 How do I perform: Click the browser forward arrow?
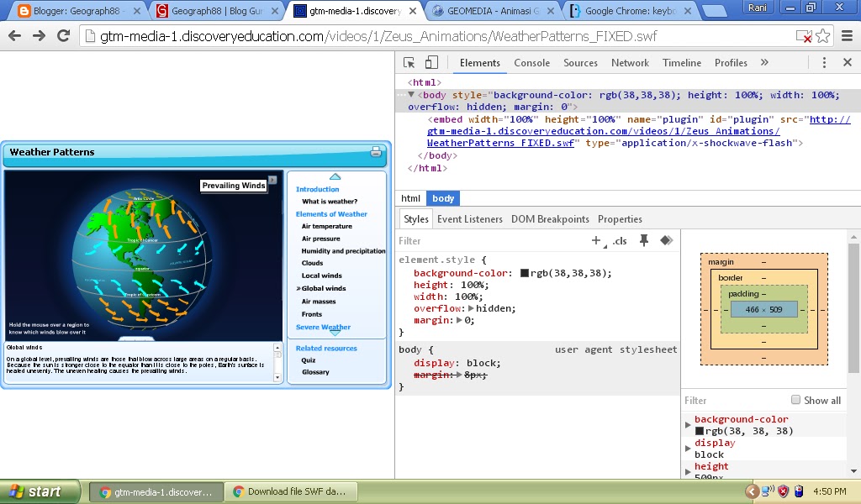(39, 36)
